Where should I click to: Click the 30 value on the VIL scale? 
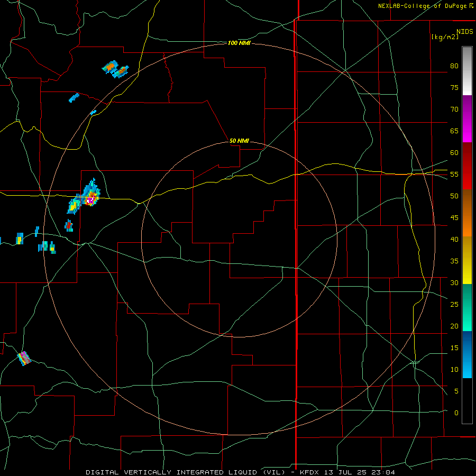pos(454,282)
